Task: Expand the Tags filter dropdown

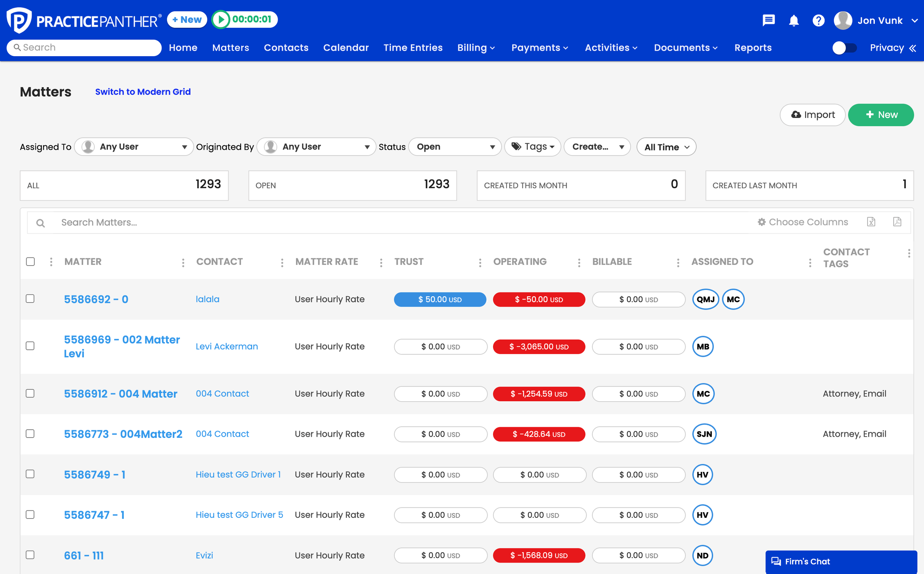Action: coord(533,146)
